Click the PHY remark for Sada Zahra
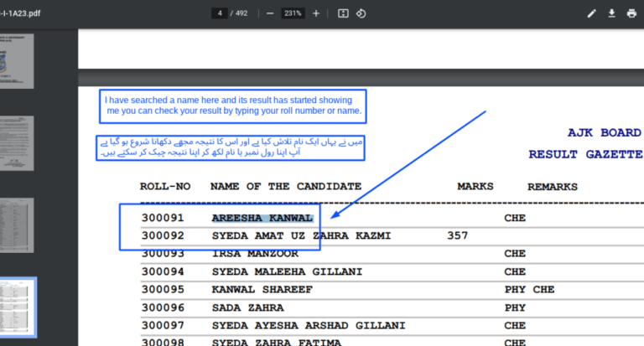644x346 pixels. click(x=515, y=307)
